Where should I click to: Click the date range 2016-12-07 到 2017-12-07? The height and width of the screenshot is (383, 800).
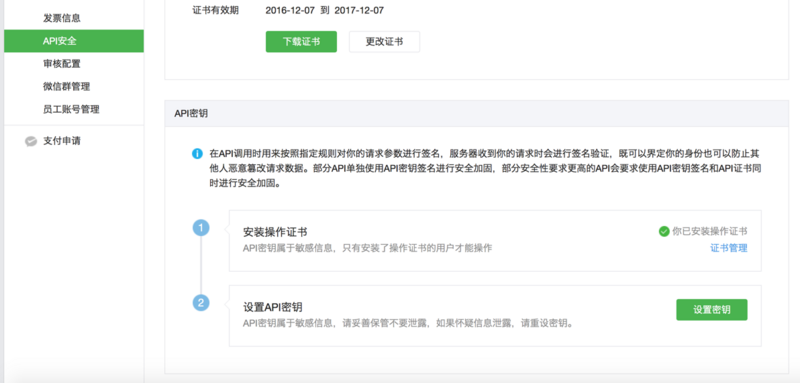324,10
